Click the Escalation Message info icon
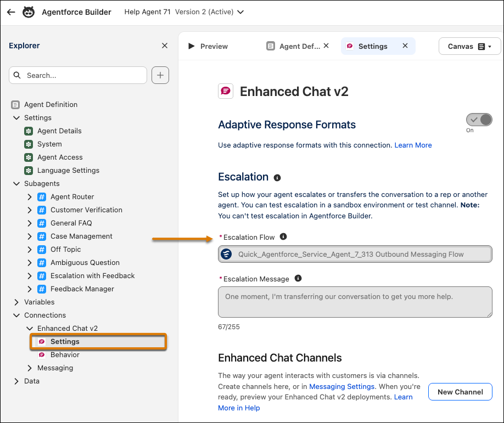504x423 pixels. click(298, 278)
